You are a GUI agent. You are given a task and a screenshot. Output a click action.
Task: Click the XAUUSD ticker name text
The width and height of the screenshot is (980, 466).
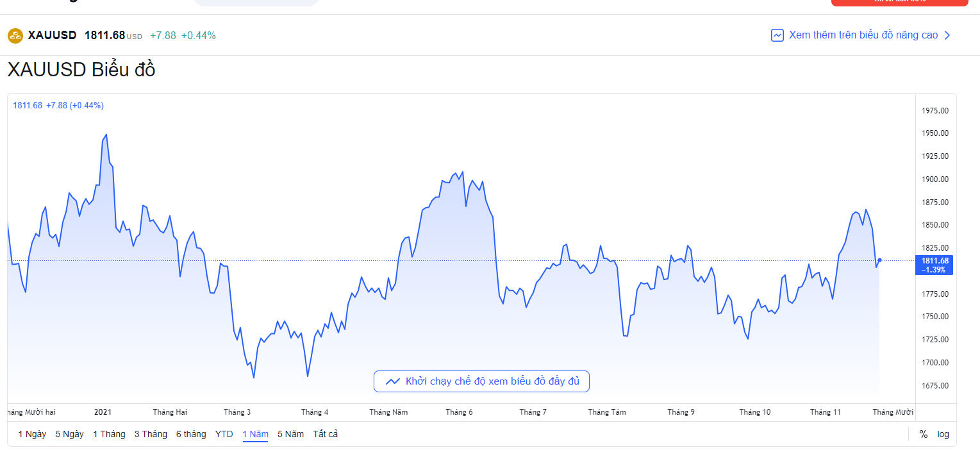(x=52, y=35)
